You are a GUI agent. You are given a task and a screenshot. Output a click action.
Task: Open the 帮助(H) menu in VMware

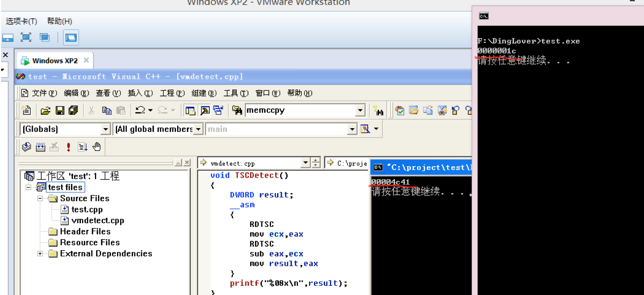tap(60, 21)
